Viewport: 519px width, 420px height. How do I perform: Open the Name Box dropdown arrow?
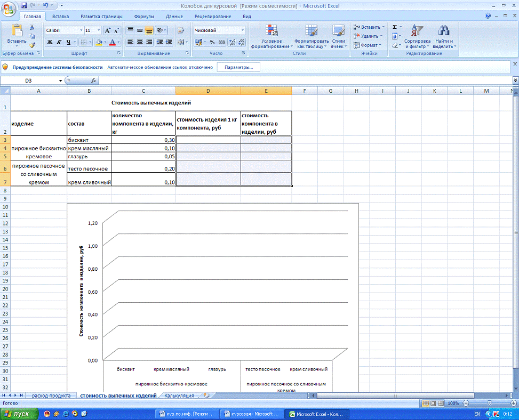pyautogui.click(x=60, y=80)
